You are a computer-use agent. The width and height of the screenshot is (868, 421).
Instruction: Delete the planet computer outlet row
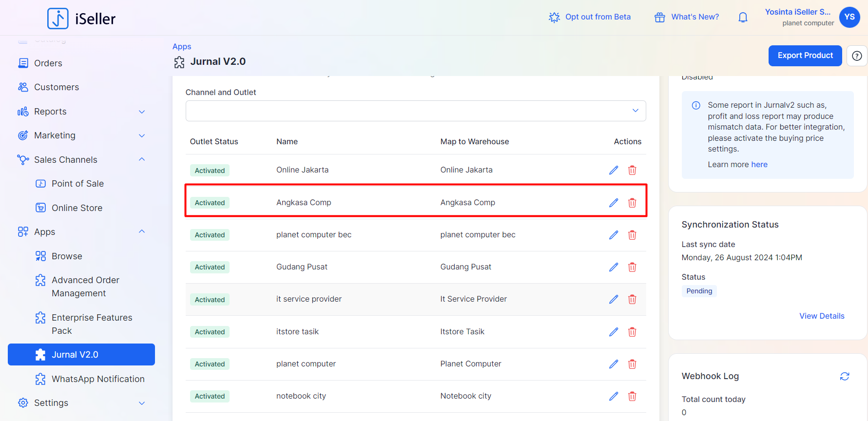(x=632, y=364)
